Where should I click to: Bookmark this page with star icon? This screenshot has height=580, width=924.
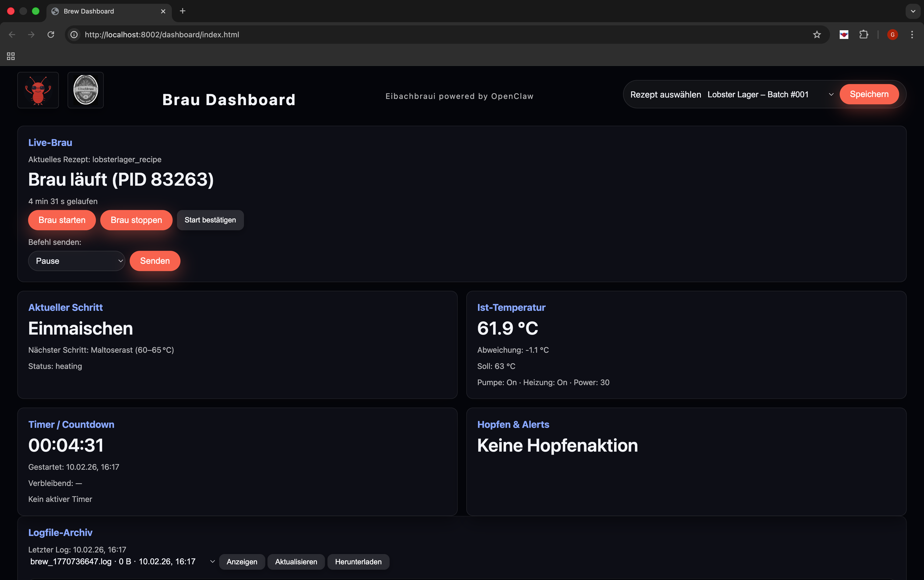tap(817, 35)
